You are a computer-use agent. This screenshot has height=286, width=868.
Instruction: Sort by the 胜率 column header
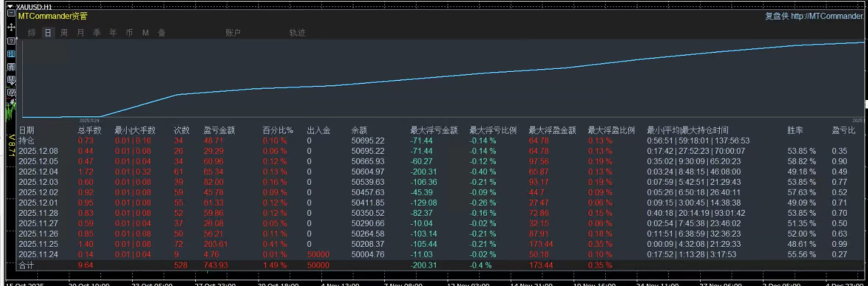(795, 130)
